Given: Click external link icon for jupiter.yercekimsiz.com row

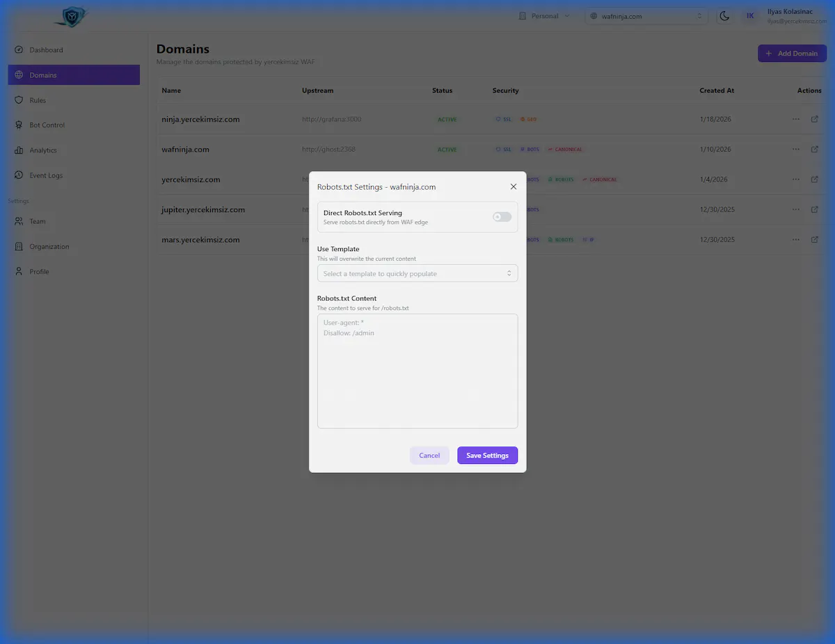Looking at the screenshot, I should tap(815, 209).
